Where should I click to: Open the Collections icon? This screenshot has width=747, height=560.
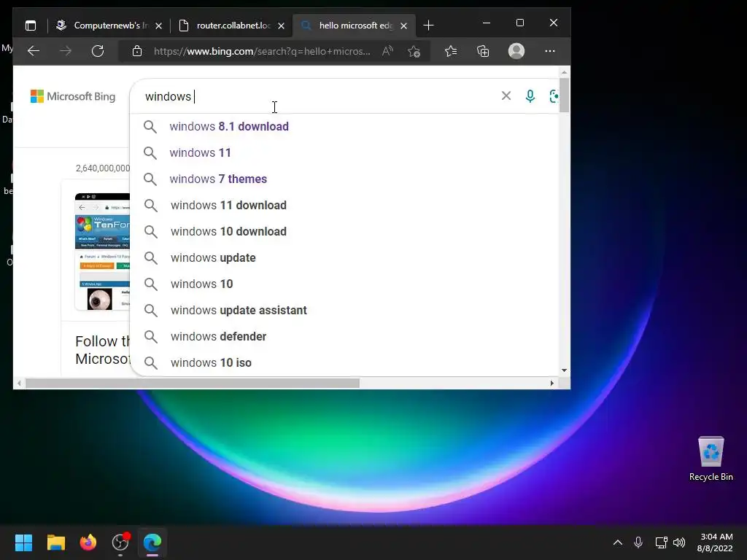point(483,51)
